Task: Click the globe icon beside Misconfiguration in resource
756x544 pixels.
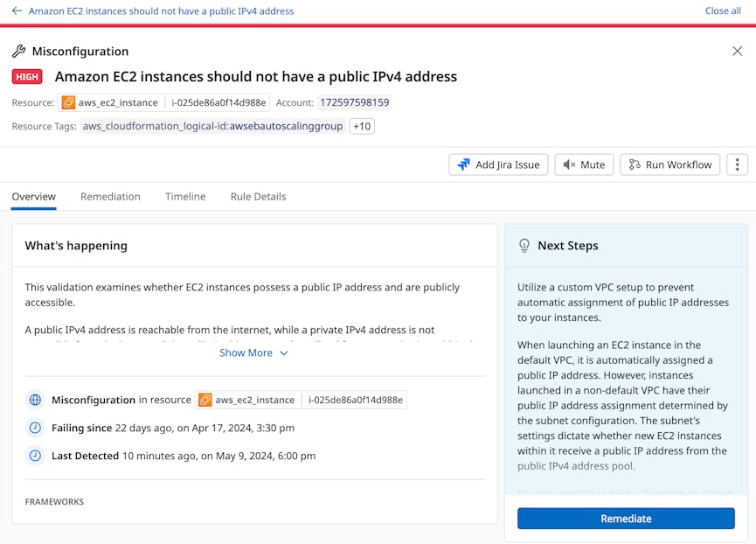Action: pyautogui.click(x=34, y=400)
